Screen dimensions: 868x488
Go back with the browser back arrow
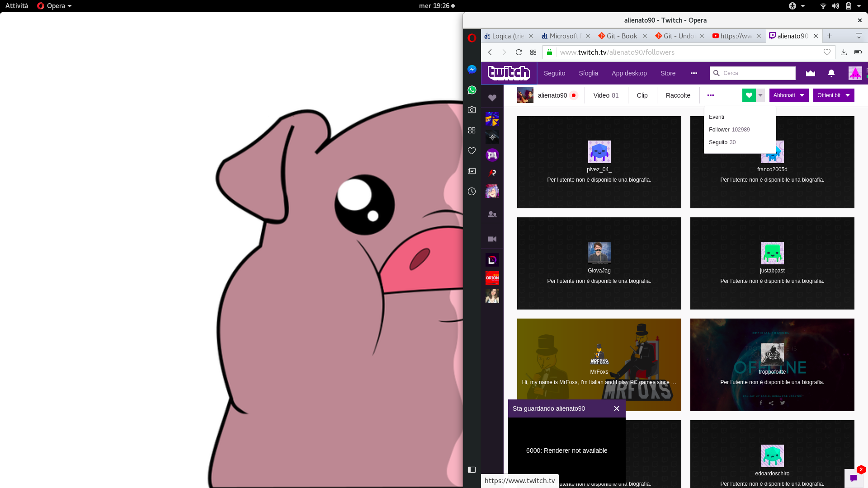(490, 52)
